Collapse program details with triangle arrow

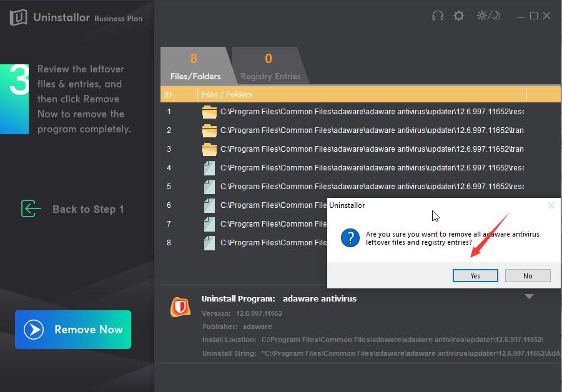tap(529, 296)
